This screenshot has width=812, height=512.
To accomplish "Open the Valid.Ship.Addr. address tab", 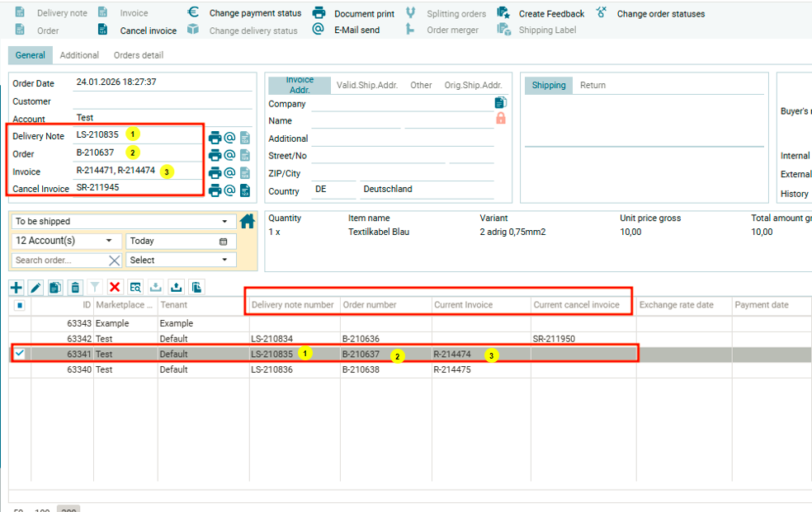I will [366, 85].
